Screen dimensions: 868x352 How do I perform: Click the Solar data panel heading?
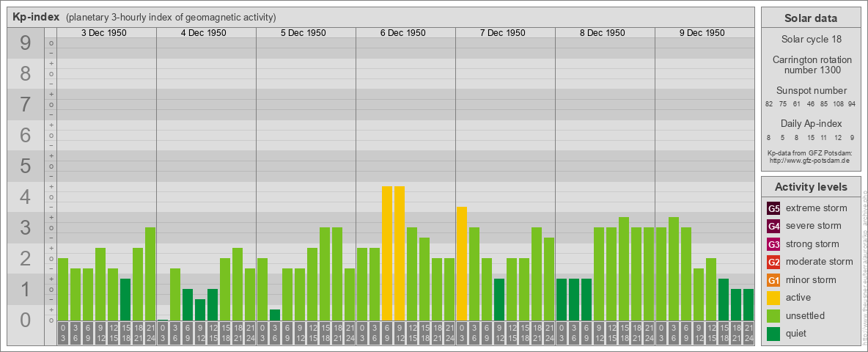click(x=810, y=18)
